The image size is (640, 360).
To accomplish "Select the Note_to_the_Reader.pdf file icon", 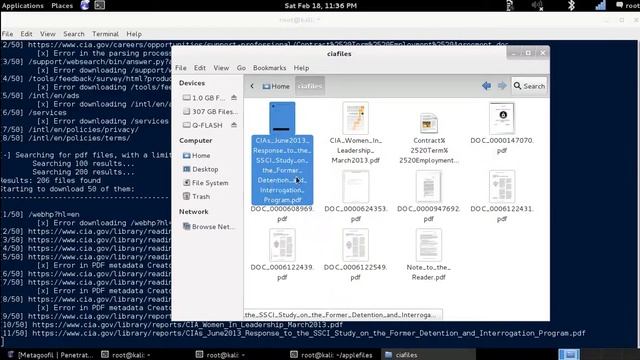I will 429,245.
